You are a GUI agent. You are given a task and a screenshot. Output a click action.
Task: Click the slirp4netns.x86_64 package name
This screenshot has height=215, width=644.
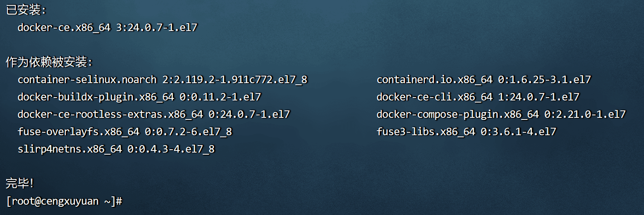(x=69, y=149)
